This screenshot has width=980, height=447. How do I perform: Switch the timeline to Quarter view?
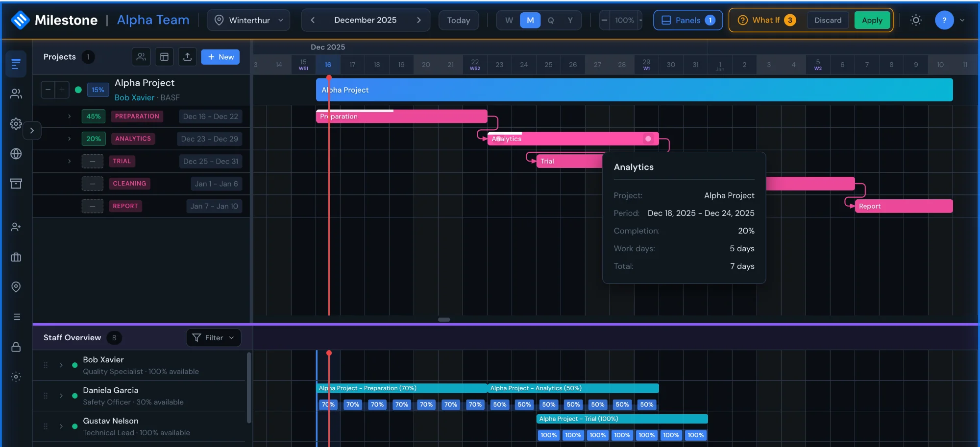click(x=551, y=20)
